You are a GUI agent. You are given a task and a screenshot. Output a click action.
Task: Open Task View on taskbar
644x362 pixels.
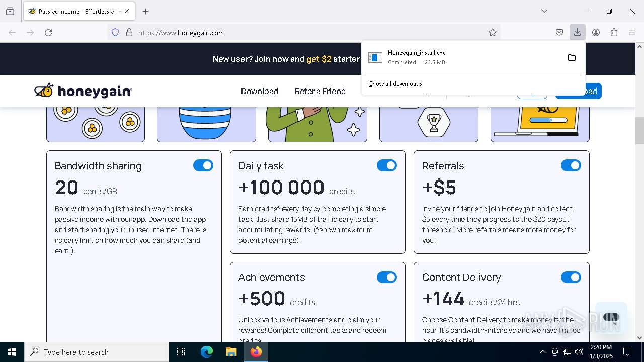click(x=181, y=352)
